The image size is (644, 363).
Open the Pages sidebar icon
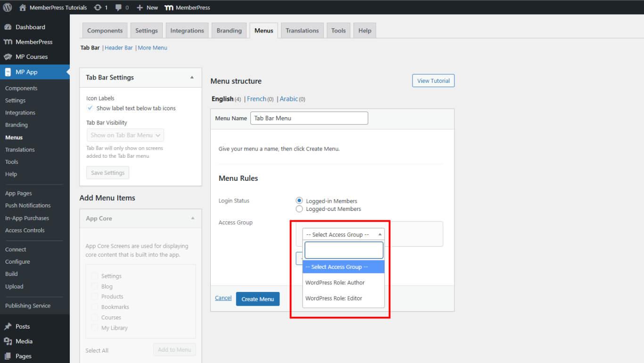click(x=8, y=356)
